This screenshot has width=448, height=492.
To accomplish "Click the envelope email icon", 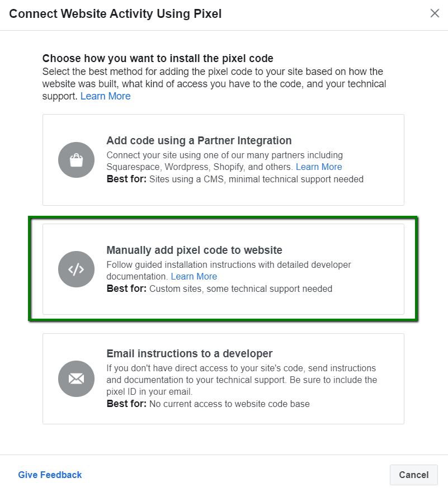I will (x=76, y=379).
